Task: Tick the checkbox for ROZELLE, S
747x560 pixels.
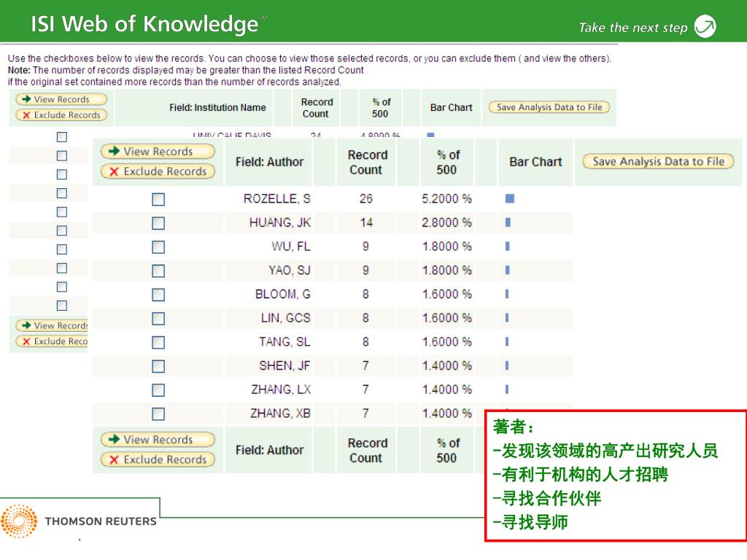Action: coord(158,199)
